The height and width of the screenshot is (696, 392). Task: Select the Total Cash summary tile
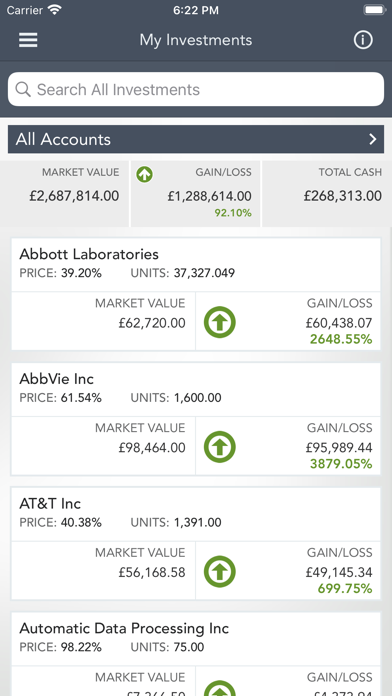(327, 194)
